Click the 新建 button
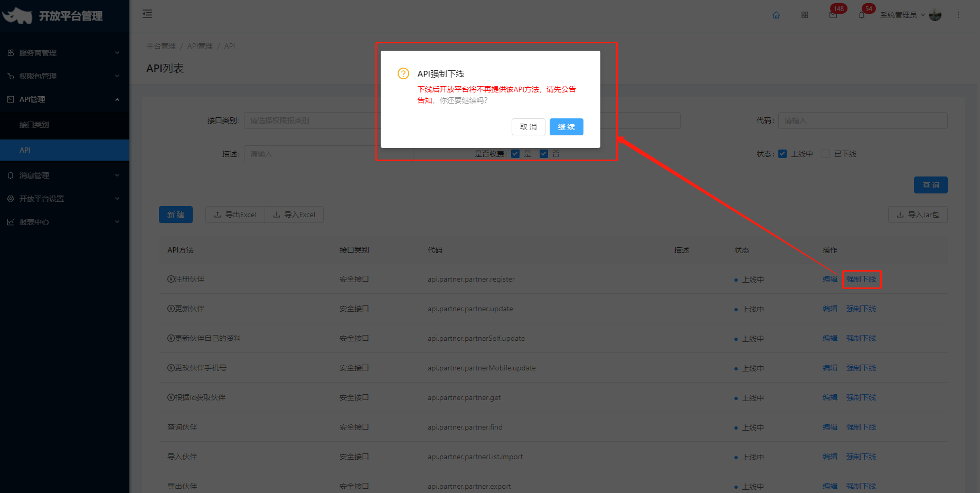The height and width of the screenshot is (493, 980). tap(176, 215)
